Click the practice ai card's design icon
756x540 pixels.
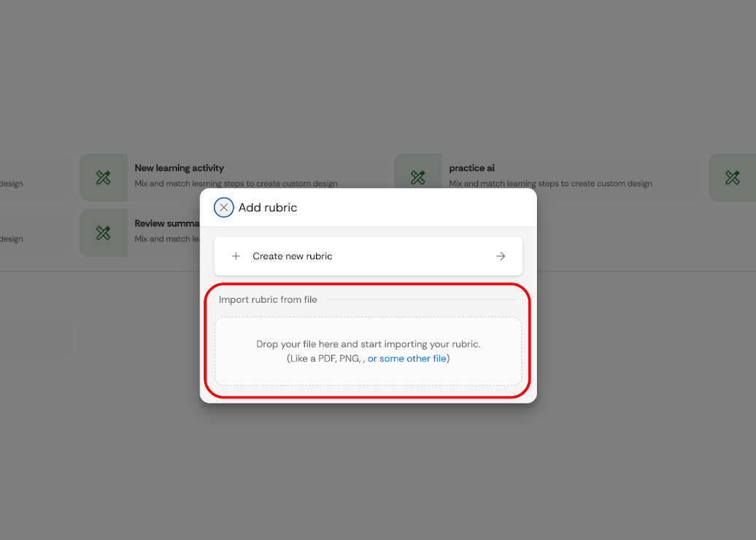[x=418, y=177]
